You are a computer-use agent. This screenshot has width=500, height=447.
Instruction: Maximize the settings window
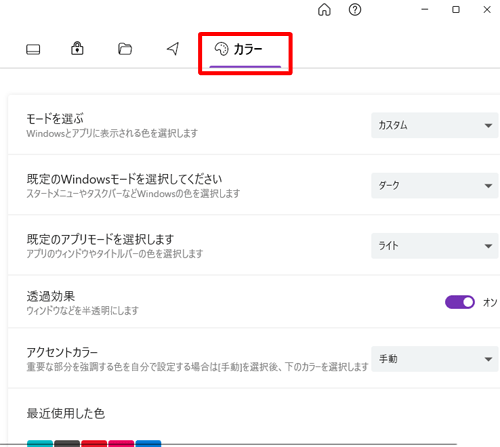[x=456, y=10]
